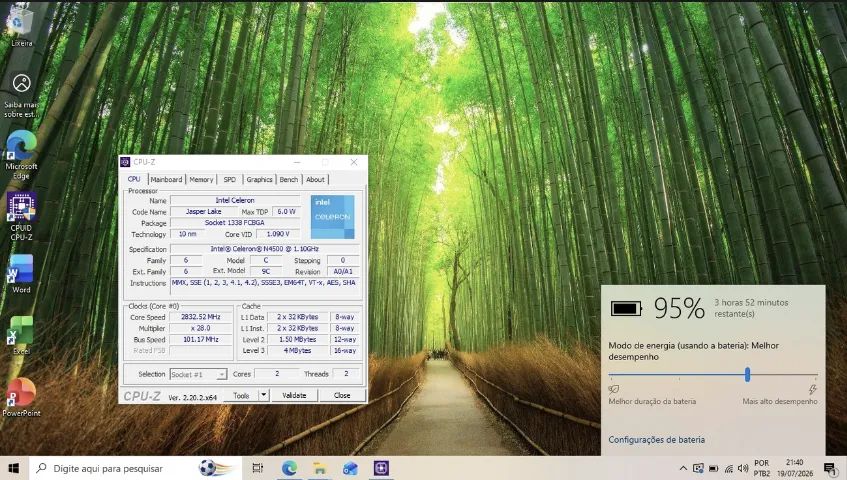Switch to the Graphics tab
This screenshot has width=847, height=480.
[259, 179]
